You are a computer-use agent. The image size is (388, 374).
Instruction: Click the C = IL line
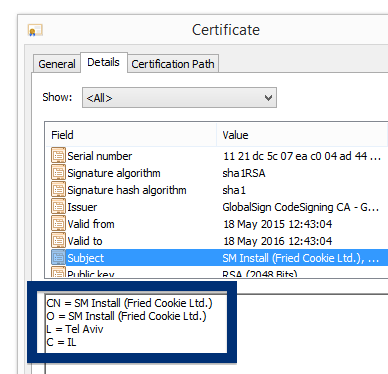click(61, 342)
